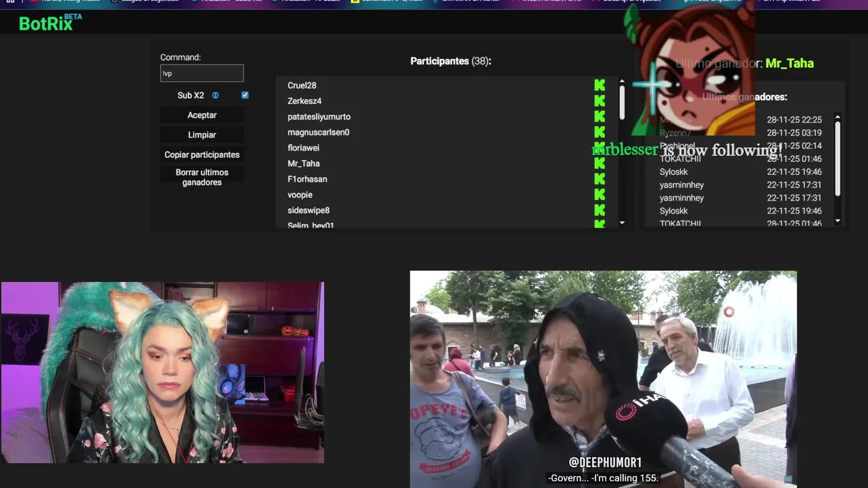Viewport: 868px width, 488px height.
Task: Click the Sub X2 info icon
Action: (216, 96)
